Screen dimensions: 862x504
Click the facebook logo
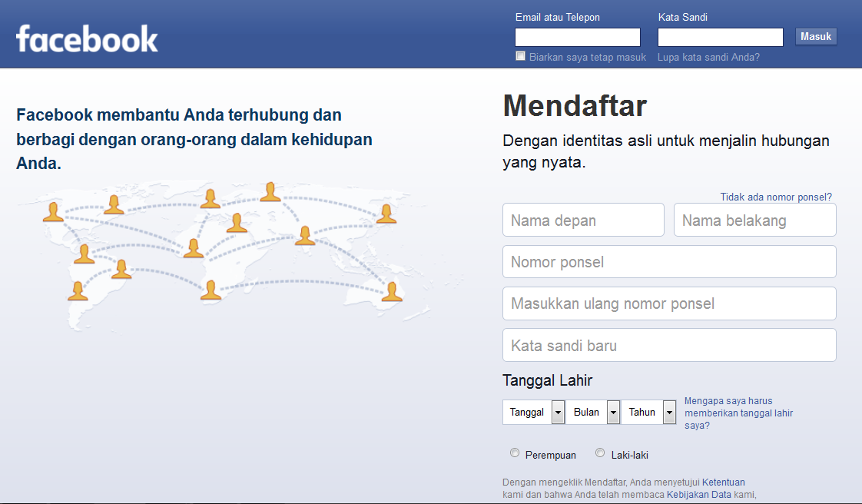click(x=87, y=38)
